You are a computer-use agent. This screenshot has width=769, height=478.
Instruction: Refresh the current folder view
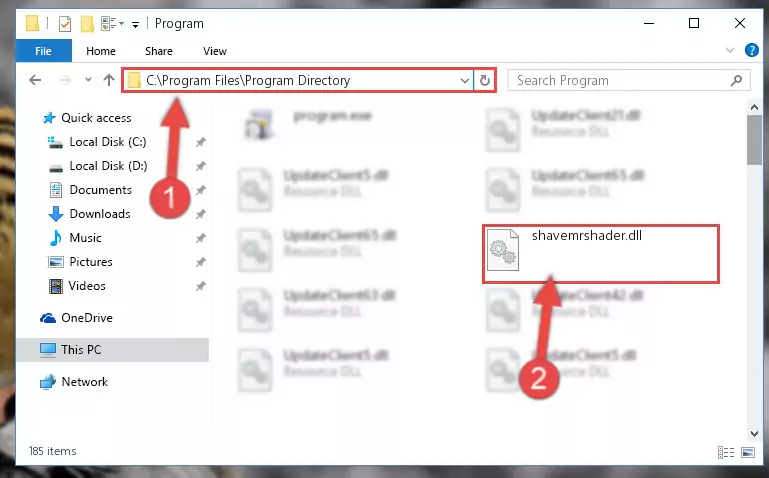485,80
